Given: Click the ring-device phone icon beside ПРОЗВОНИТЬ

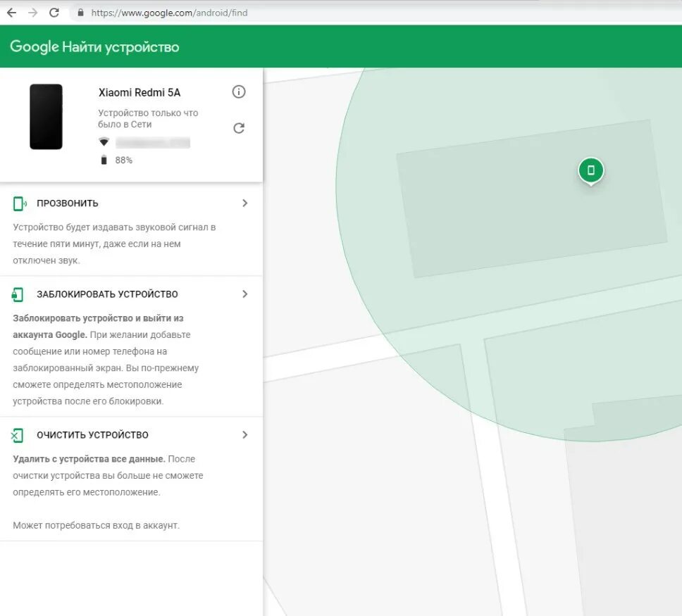Looking at the screenshot, I should coord(19,203).
